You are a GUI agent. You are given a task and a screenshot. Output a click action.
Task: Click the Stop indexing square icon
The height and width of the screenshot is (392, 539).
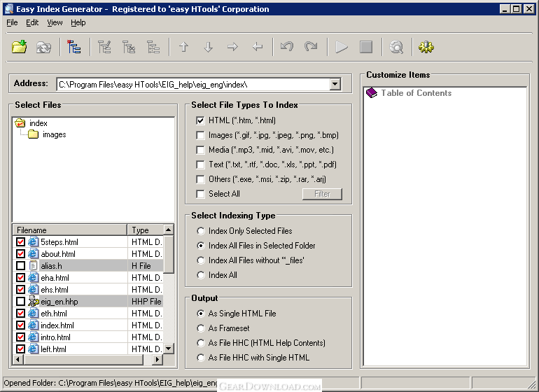pos(366,47)
